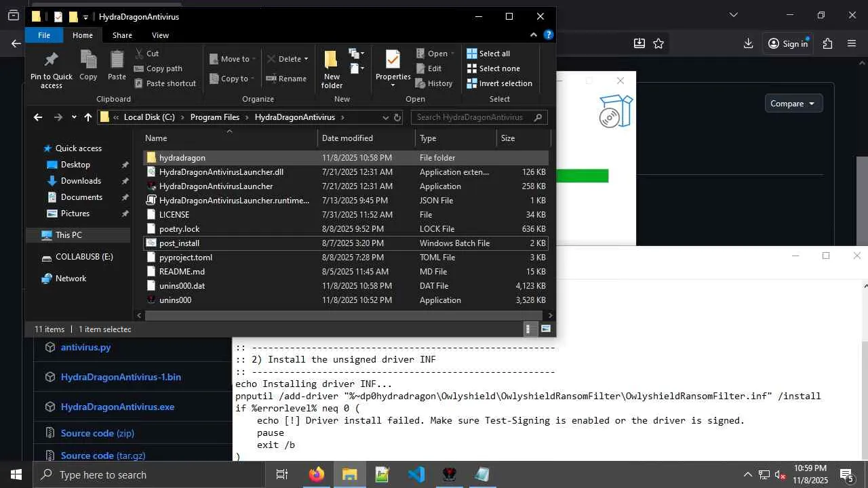
Task: Click Select none in the ribbon
Action: click(x=493, y=68)
